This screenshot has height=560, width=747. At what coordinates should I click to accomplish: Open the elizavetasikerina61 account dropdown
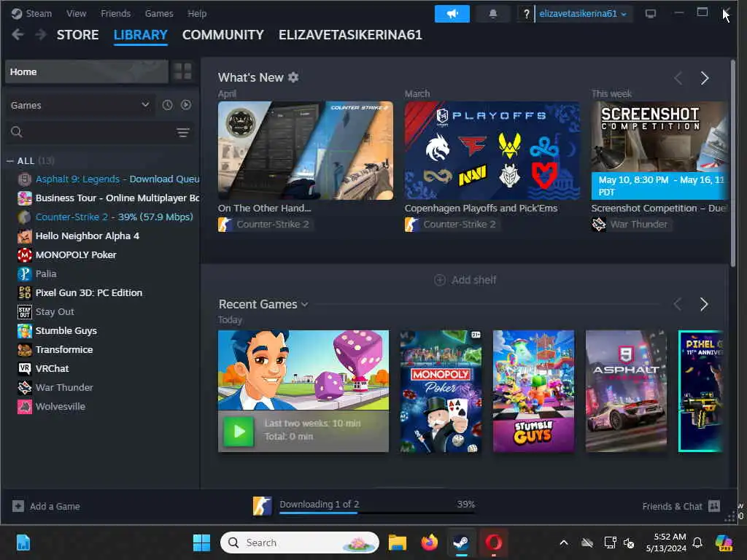pyautogui.click(x=583, y=14)
